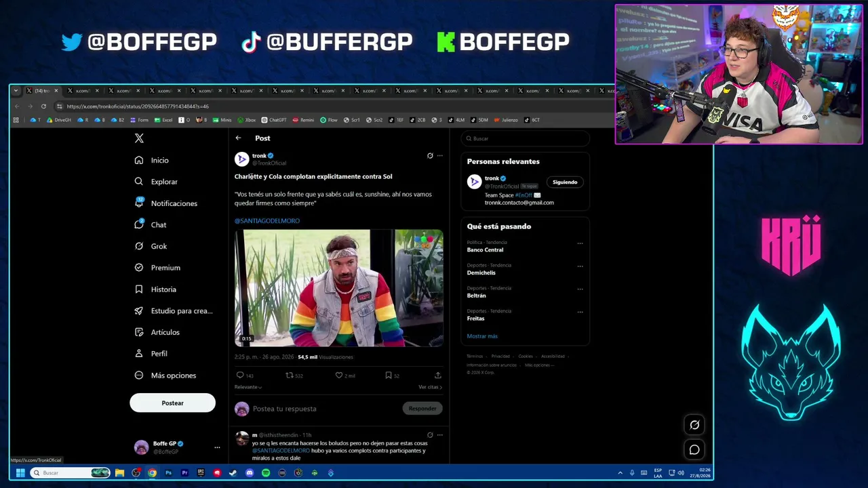Click the X logo in the sidebar
868x488 pixels.
pos(139,138)
